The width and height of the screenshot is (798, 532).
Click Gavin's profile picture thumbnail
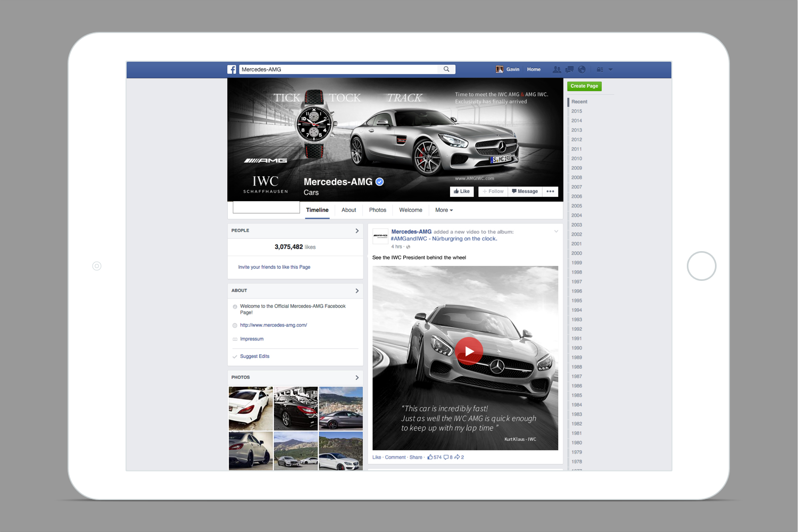(500, 69)
